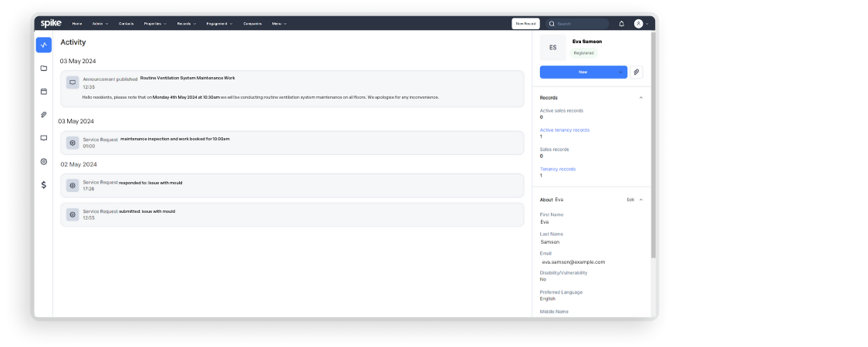The image size is (868, 347).
Task: Open the Admin dropdown menu
Action: point(100,24)
